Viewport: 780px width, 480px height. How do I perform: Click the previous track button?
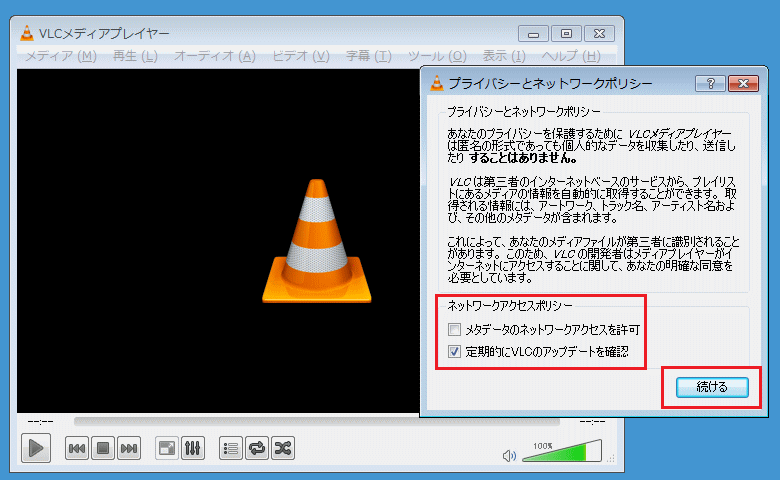(x=77, y=449)
